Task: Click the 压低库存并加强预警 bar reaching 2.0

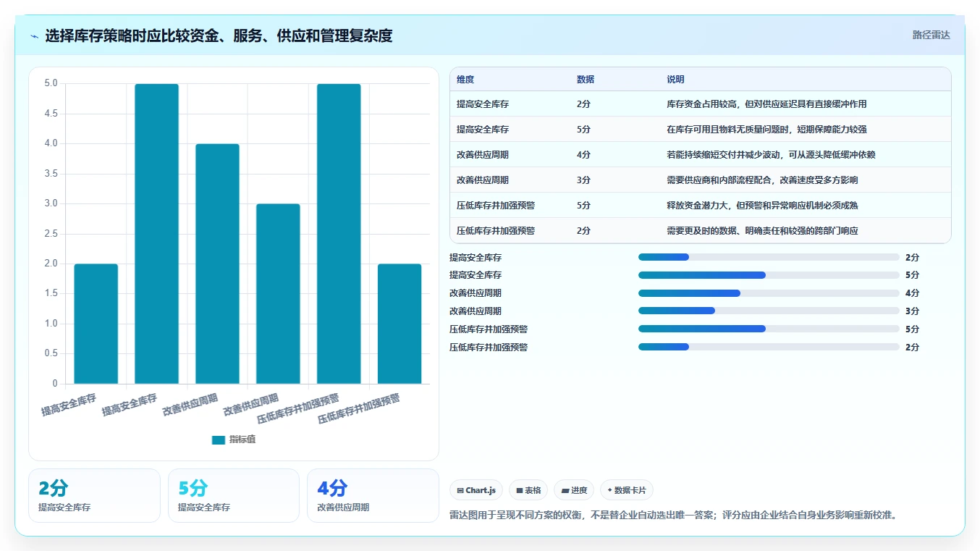Action: pyautogui.click(x=400, y=324)
